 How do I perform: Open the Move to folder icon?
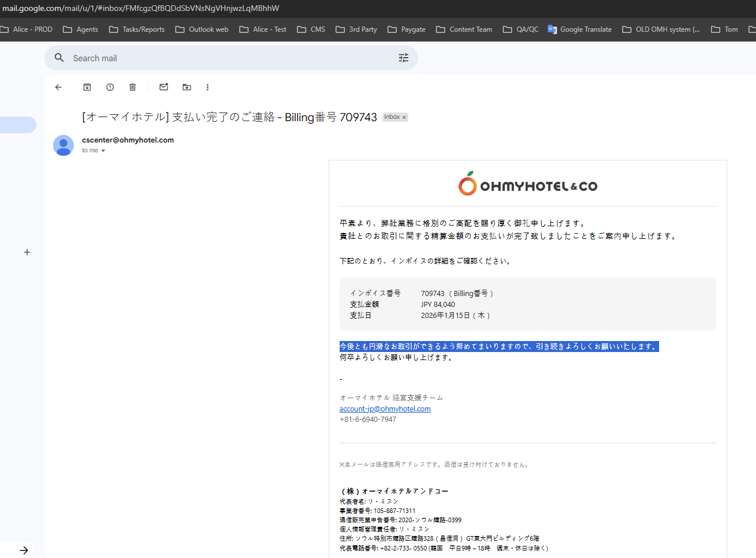[187, 87]
